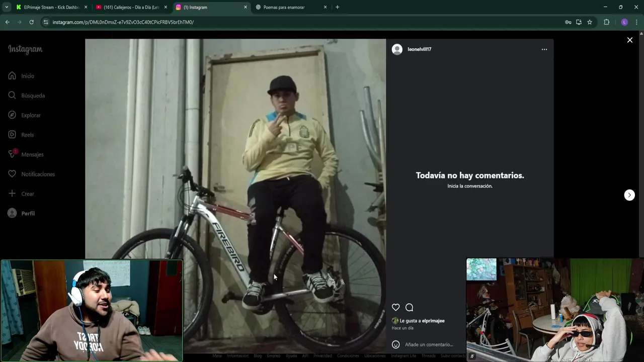644x362 pixels.
Task: Open a new browser tab
Action: click(x=337, y=7)
